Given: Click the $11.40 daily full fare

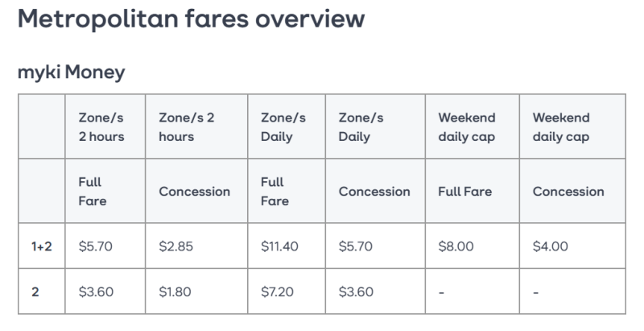Looking at the screenshot, I should tap(279, 246).
